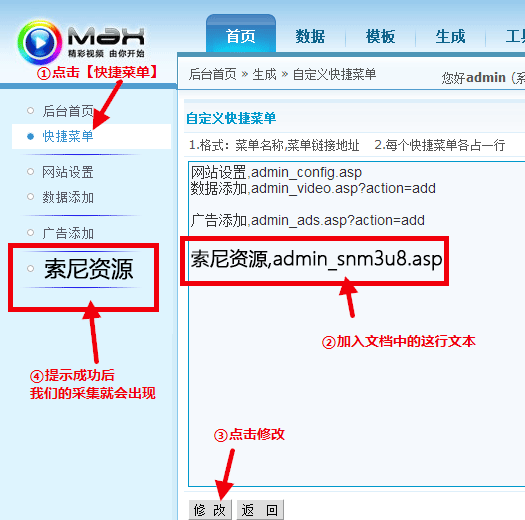Switch to the 数据 tab
The image size is (525, 520).
(x=310, y=36)
